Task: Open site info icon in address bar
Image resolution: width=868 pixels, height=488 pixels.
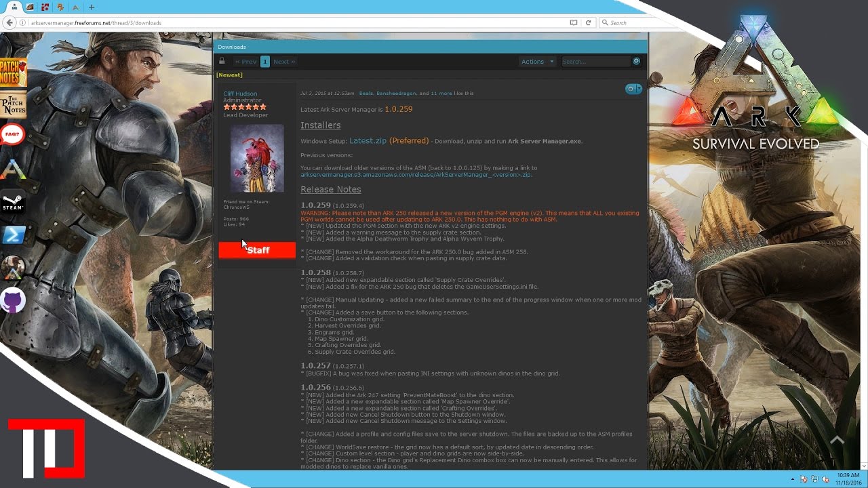Action: 23,23
